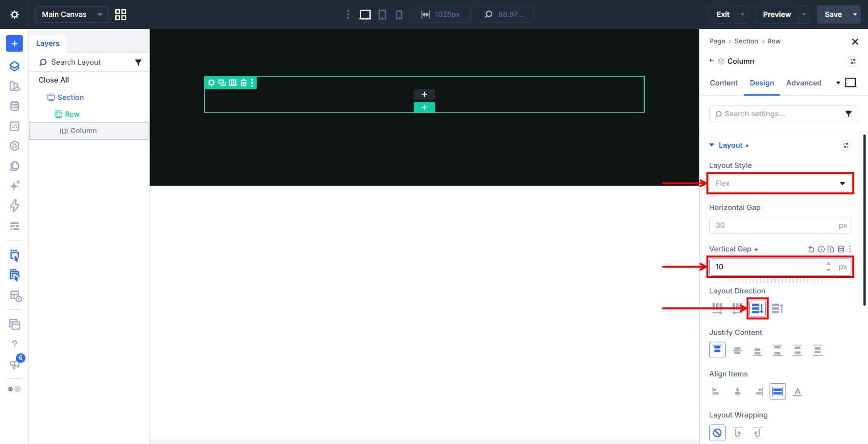Click the canvas grid view icon beside Main Canvas
Image resolution: width=868 pixels, height=444 pixels.
tap(121, 14)
